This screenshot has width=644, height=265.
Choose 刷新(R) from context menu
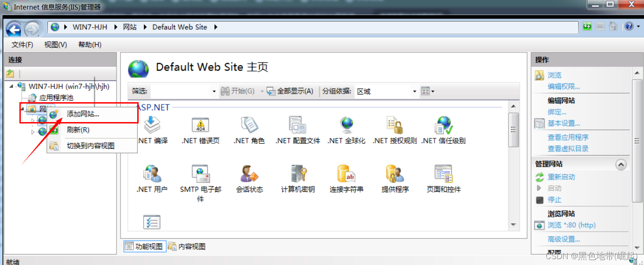click(x=92, y=130)
